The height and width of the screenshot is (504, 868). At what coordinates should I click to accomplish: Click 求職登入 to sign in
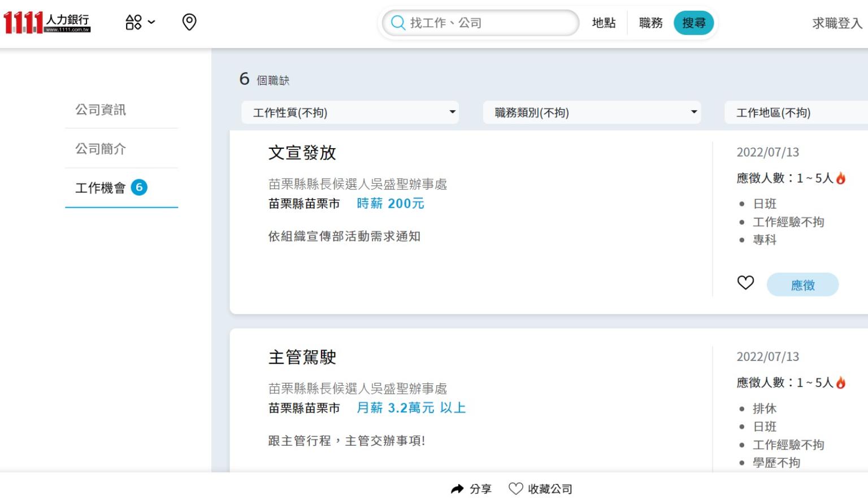click(x=837, y=23)
